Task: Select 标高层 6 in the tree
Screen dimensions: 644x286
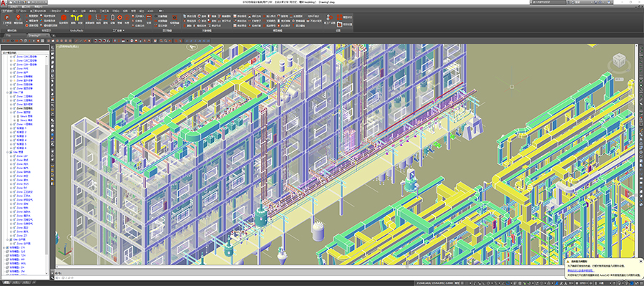Action: click(x=22, y=148)
